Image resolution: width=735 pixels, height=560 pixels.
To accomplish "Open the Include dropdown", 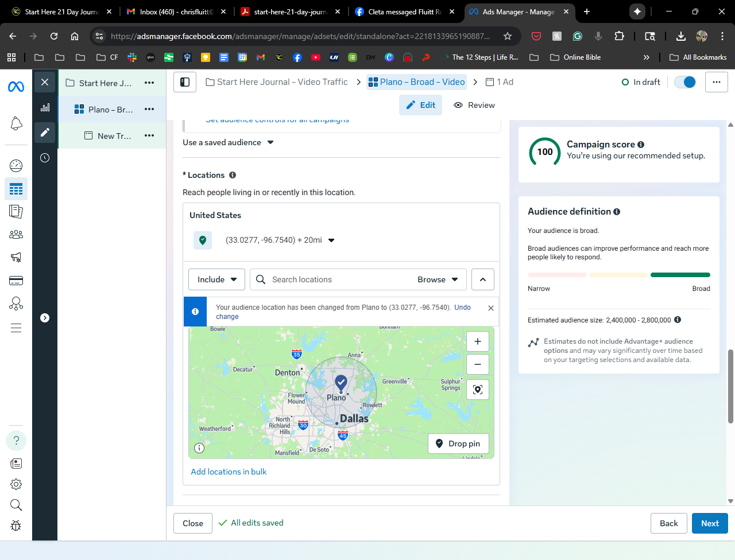I will [x=216, y=279].
